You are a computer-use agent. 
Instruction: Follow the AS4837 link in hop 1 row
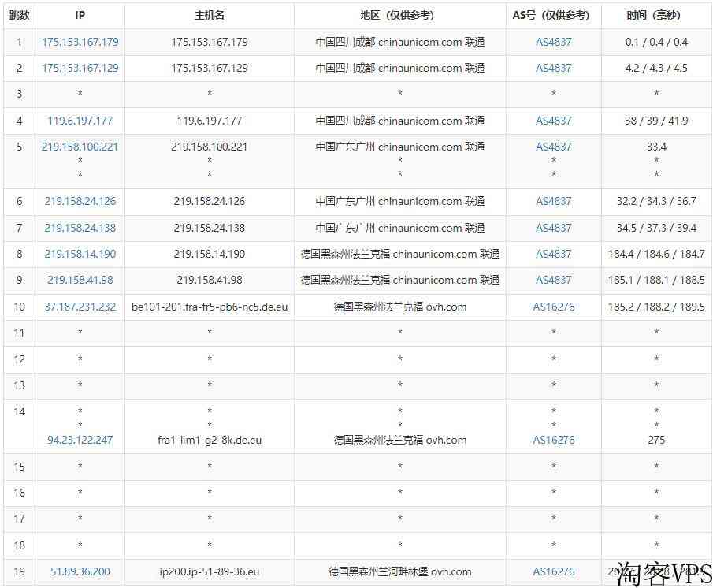pyautogui.click(x=553, y=42)
